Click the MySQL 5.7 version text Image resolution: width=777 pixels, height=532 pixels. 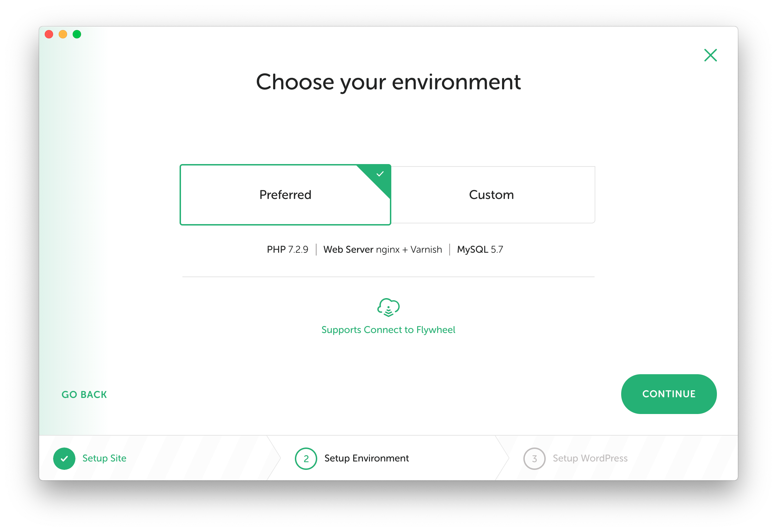pos(480,249)
